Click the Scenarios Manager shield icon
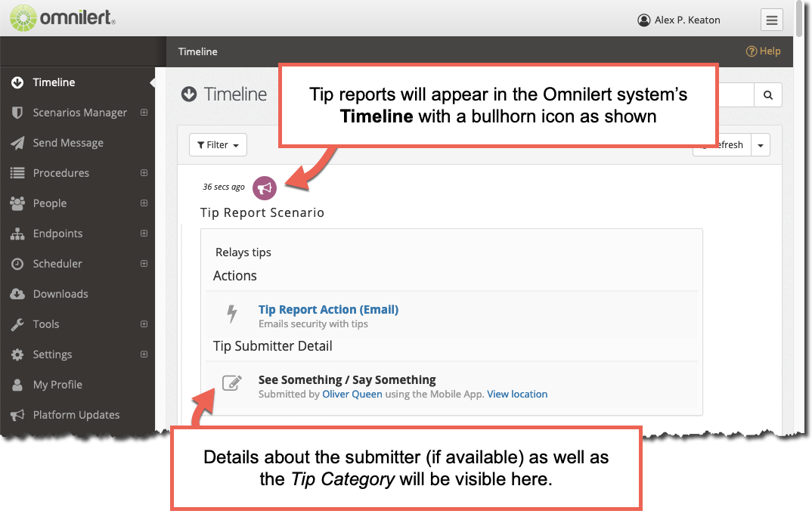This screenshot has height=520, width=812. pos(17,113)
